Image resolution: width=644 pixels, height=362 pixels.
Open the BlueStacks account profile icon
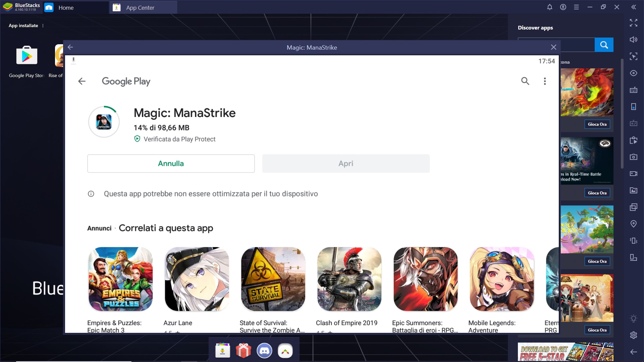563,7
